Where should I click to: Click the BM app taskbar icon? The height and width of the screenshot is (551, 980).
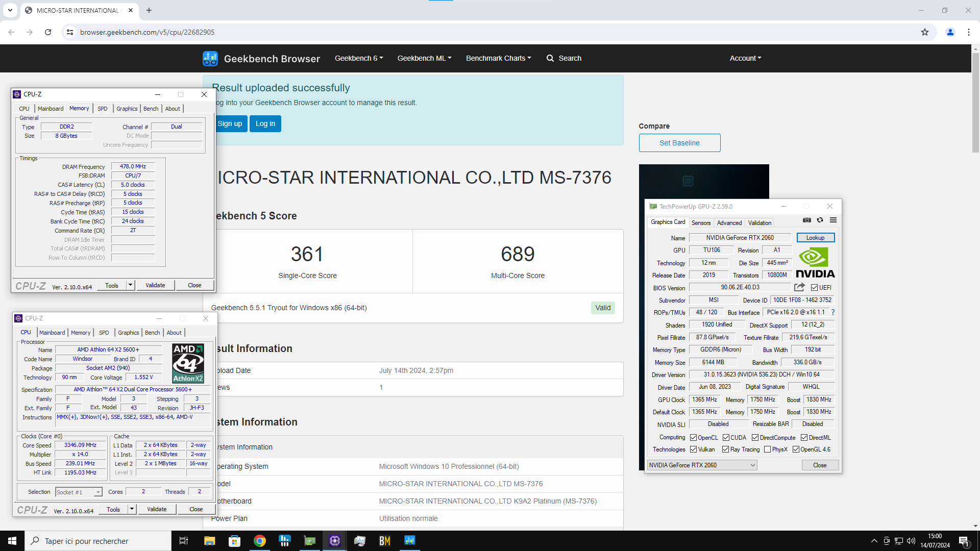pos(385,541)
